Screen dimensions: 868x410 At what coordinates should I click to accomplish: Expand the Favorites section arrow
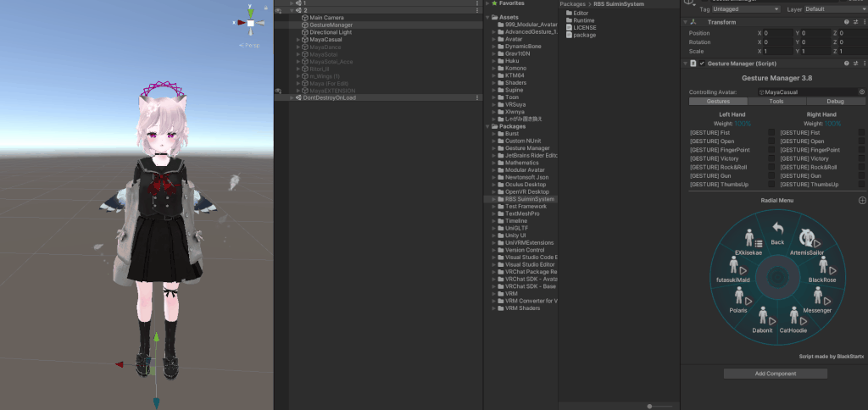point(487,3)
